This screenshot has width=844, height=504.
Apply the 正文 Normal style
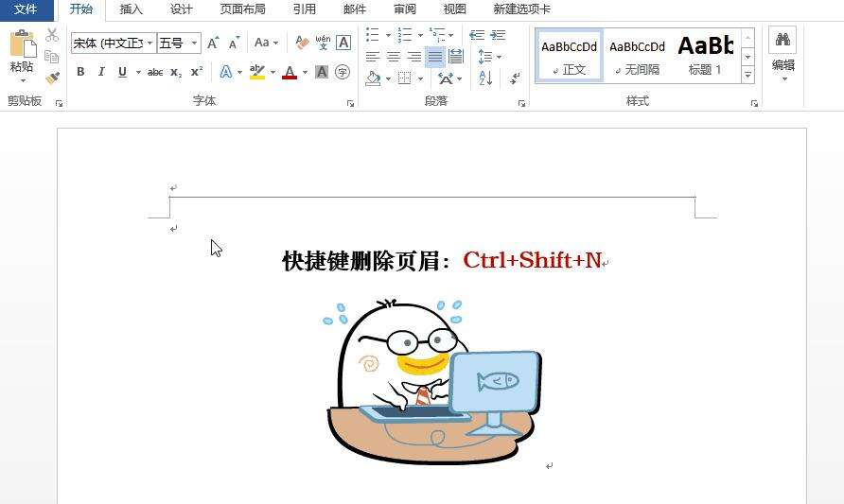click(x=569, y=56)
